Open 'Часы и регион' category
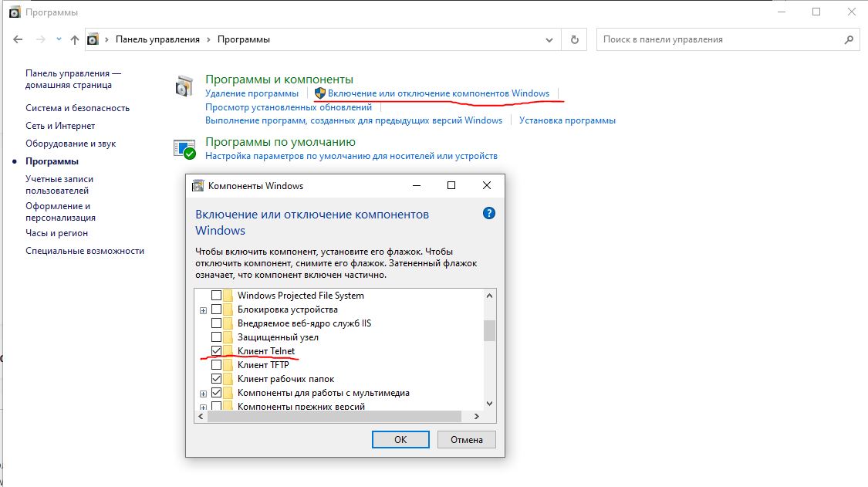 point(56,233)
